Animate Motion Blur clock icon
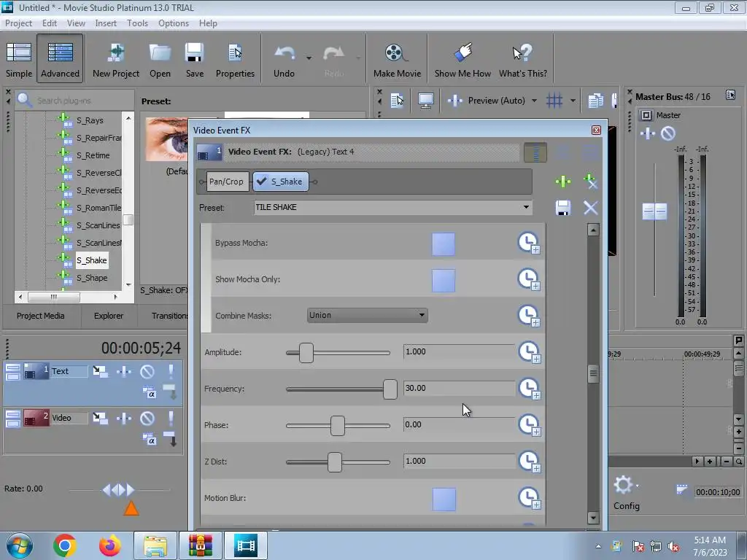Screen dimensions: 747x560 (529, 498)
